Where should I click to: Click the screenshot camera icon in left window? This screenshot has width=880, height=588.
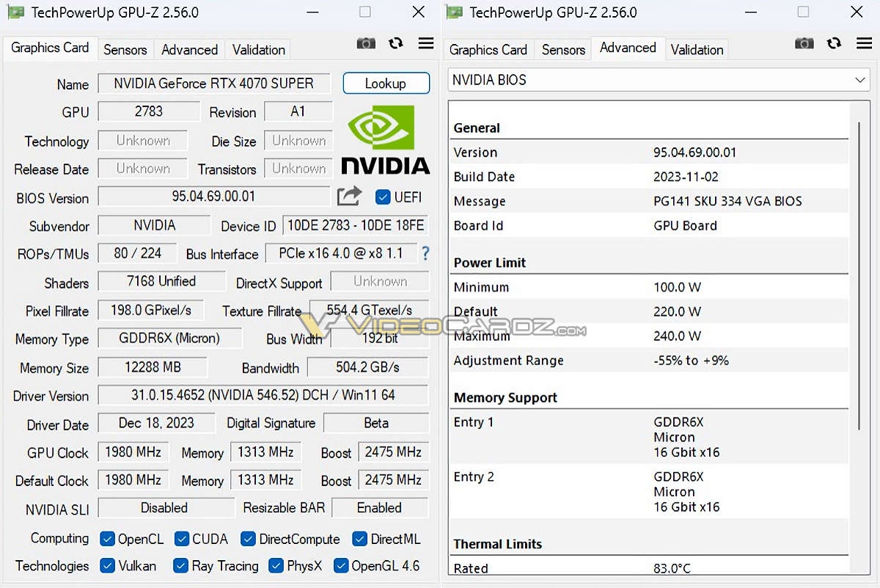tap(366, 43)
